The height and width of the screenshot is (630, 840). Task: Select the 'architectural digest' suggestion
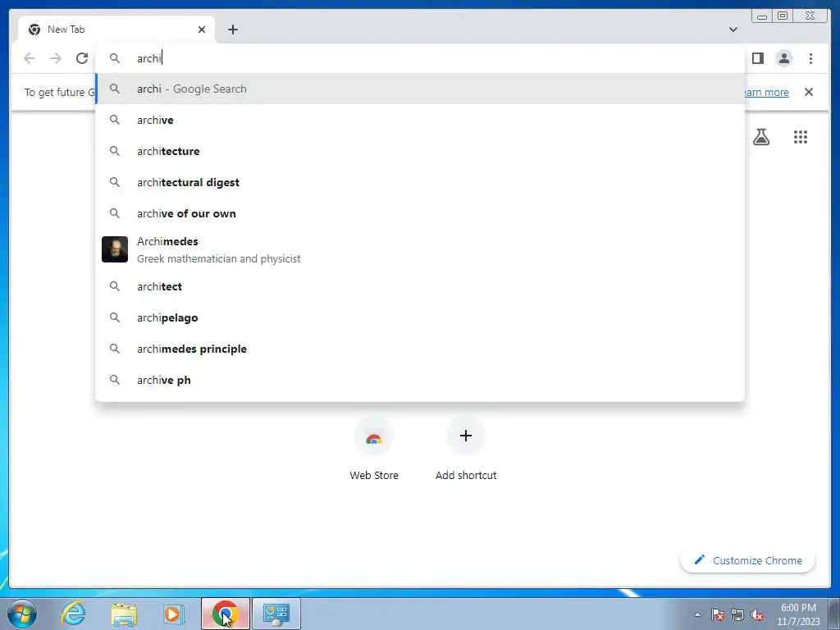(x=420, y=182)
